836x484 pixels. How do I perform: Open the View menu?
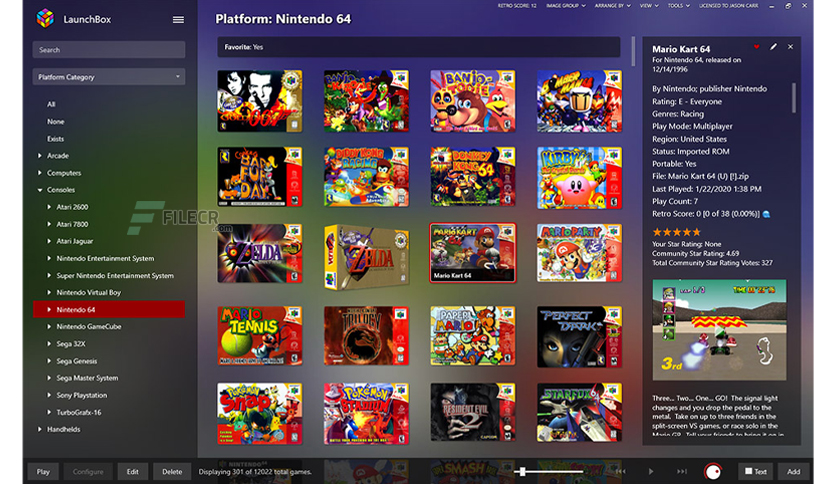pos(649,5)
